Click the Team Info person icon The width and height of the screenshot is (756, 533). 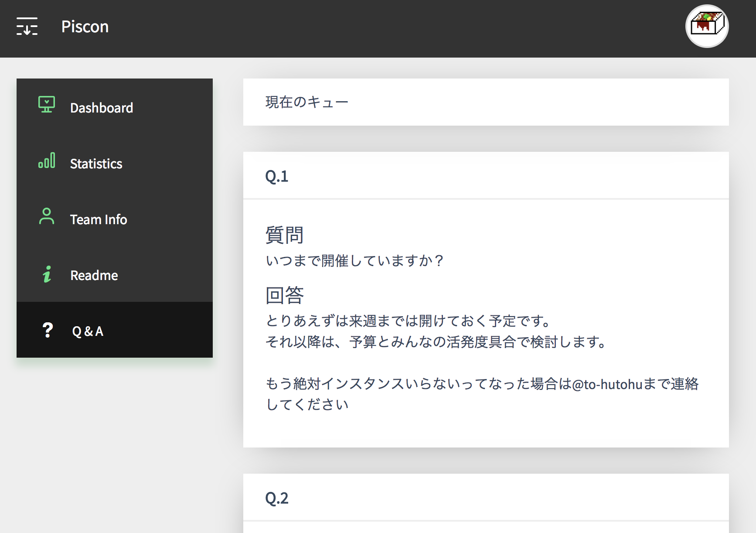(47, 216)
